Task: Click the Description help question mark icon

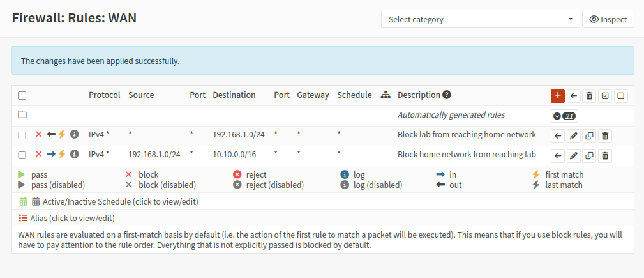Action: 447,95
